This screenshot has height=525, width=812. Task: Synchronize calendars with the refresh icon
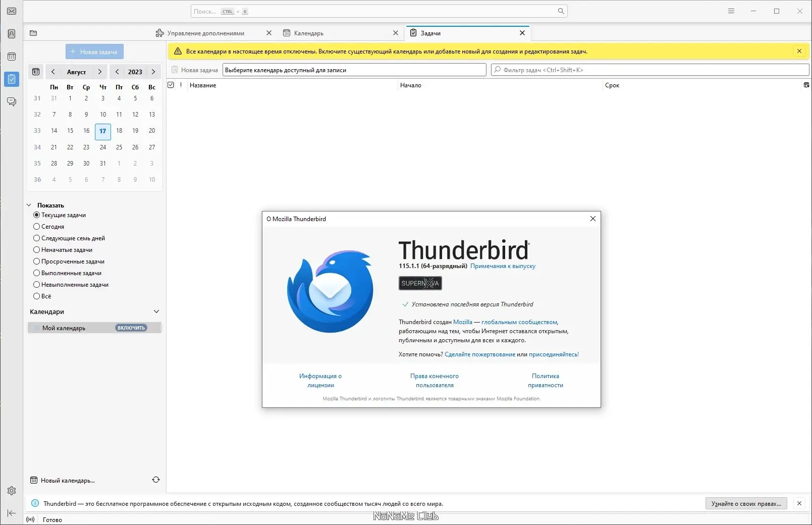tap(156, 480)
